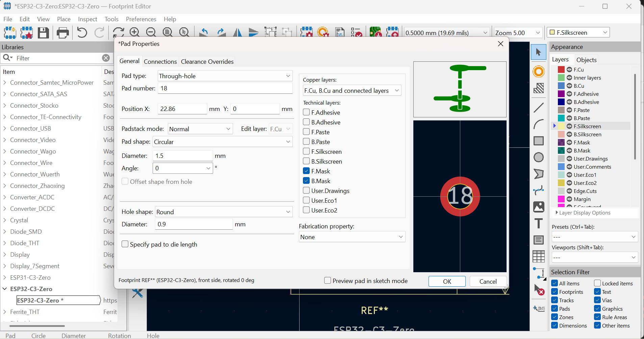Select the Draw Rectangle tool
This screenshot has width=644, height=339.
click(539, 141)
